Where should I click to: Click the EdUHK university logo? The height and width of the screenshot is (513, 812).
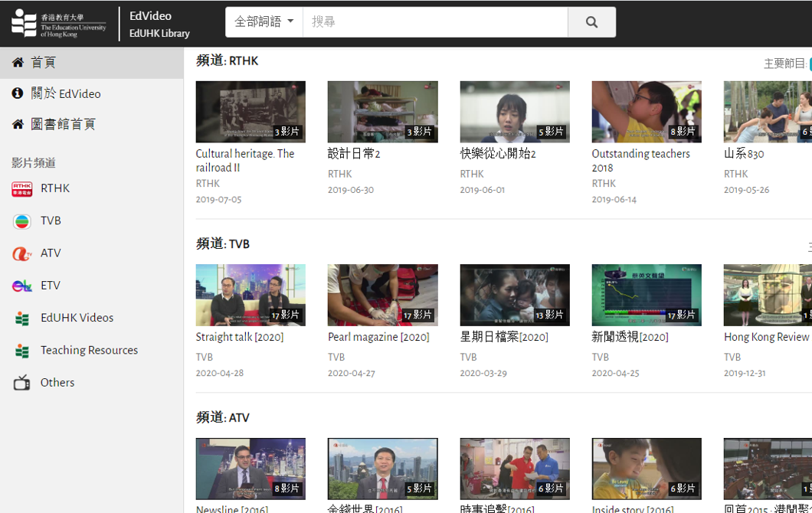click(58, 23)
